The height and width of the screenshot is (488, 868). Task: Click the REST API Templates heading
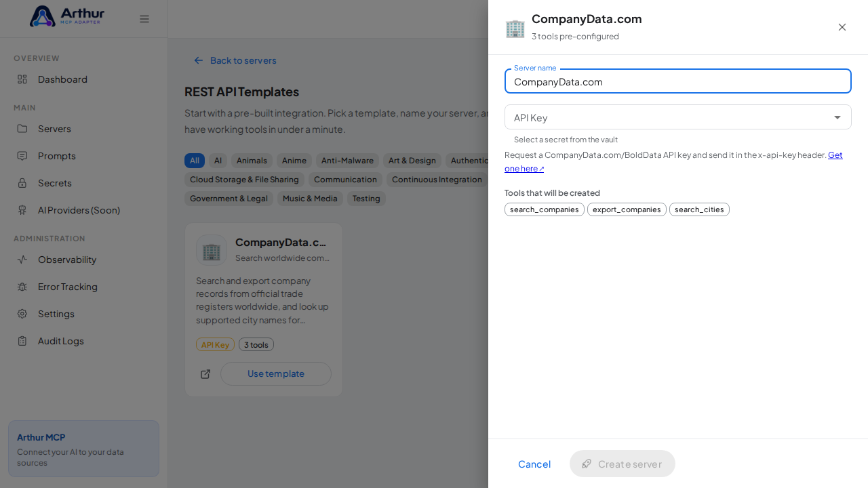241,91
